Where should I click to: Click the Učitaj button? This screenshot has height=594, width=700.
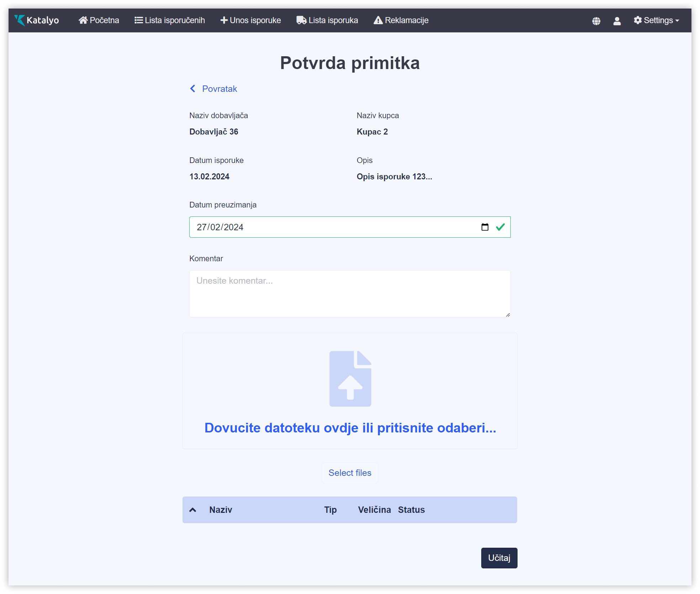pyautogui.click(x=499, y=558)
